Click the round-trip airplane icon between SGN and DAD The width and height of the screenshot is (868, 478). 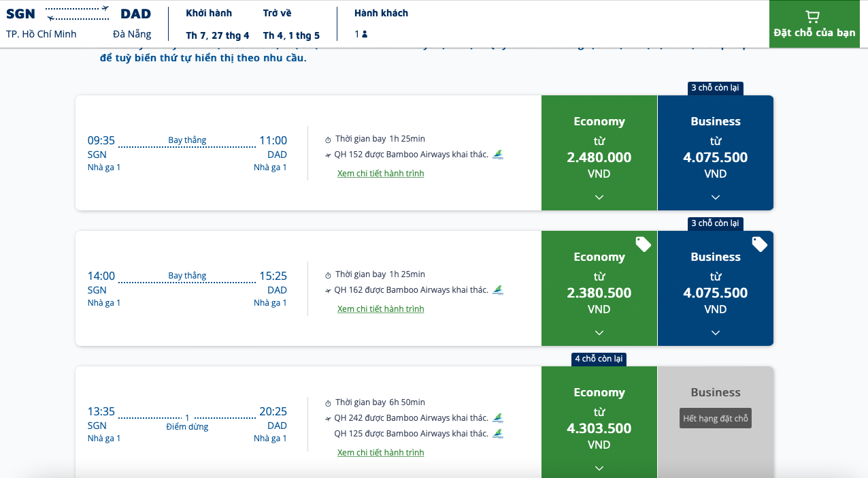tap(78, 14)
